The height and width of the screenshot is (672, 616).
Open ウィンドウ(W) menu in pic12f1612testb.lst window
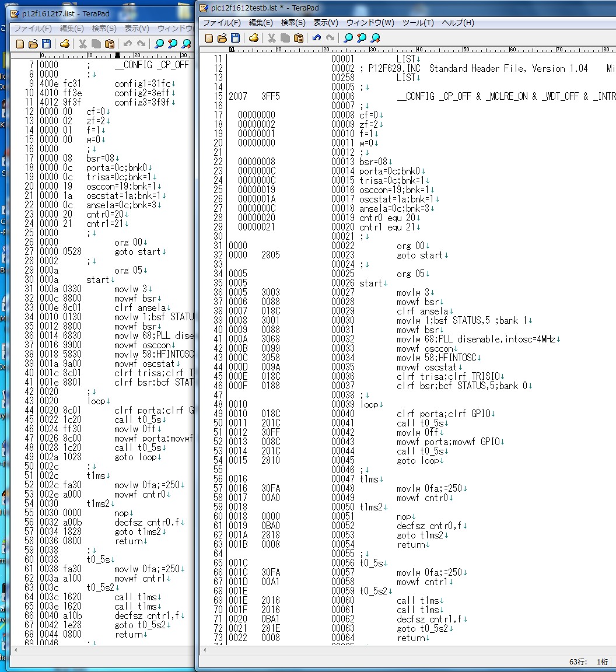pos(370,23)
